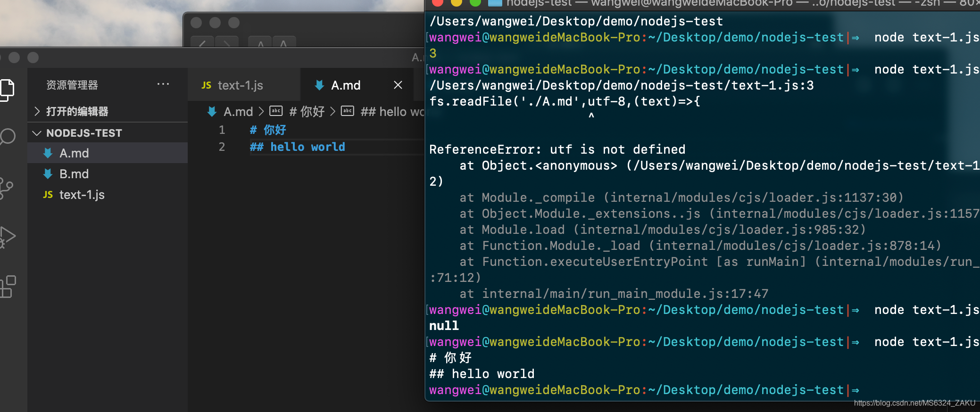Click the JS icon on the text-1.js tab

click(206, 85)
